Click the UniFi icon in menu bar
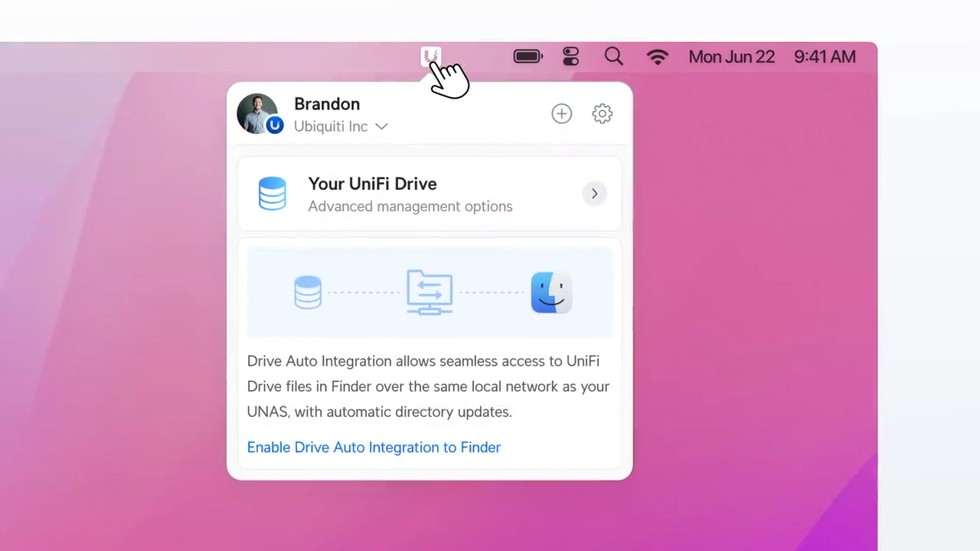 pos(431,57)
